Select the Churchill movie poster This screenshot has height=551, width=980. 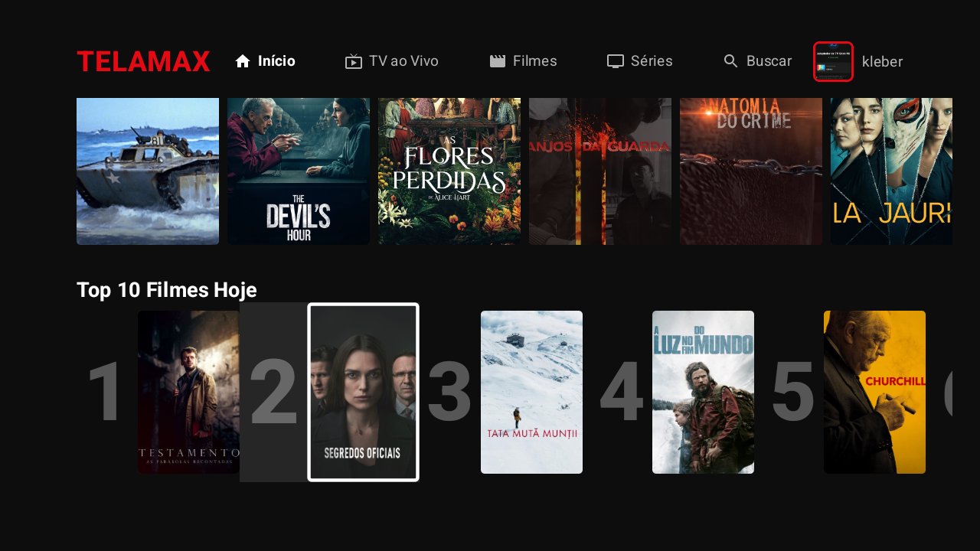tap(874, 392)
